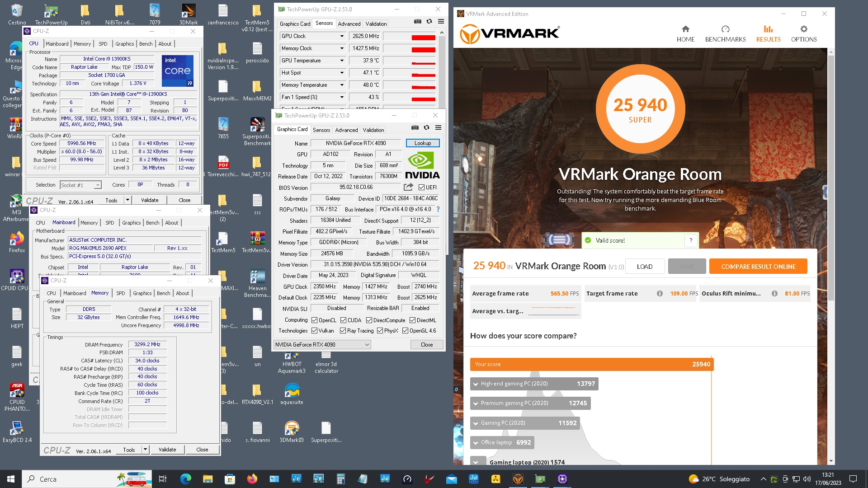The image size is (868, 488).
Task: Open EasyBCD 2.4 desktop icon
Action: click(x=17, y=432)
